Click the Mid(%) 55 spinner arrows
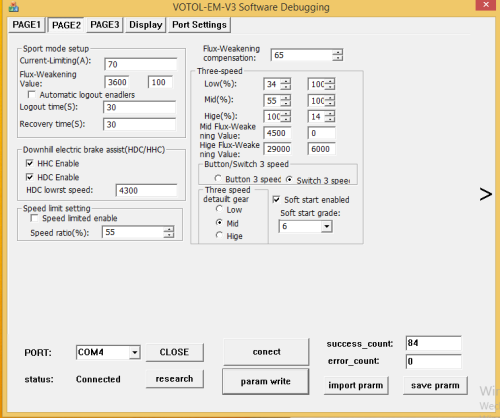 286,101
